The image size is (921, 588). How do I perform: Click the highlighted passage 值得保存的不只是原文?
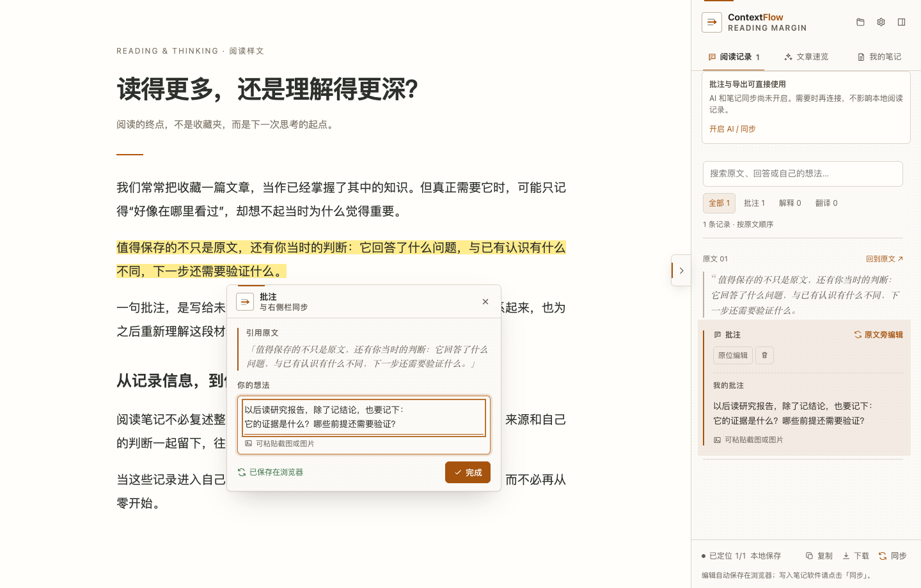341,259
